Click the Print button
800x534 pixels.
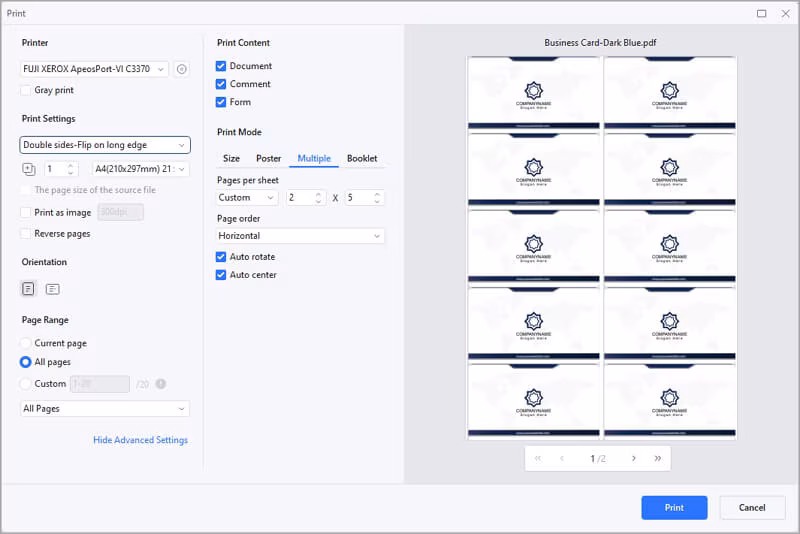[x=674, y=507]
